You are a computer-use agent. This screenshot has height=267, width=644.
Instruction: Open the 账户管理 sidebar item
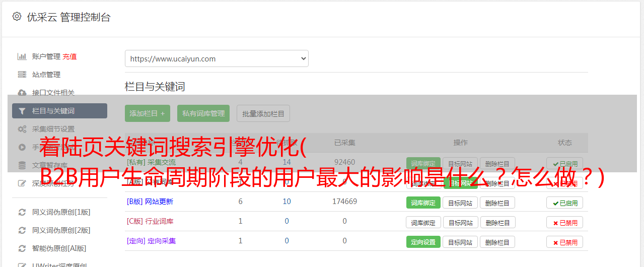46,56
